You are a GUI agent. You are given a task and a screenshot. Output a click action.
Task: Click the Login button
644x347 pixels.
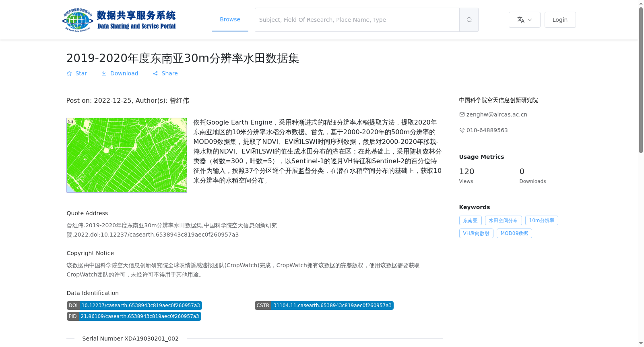click(560, 20)
